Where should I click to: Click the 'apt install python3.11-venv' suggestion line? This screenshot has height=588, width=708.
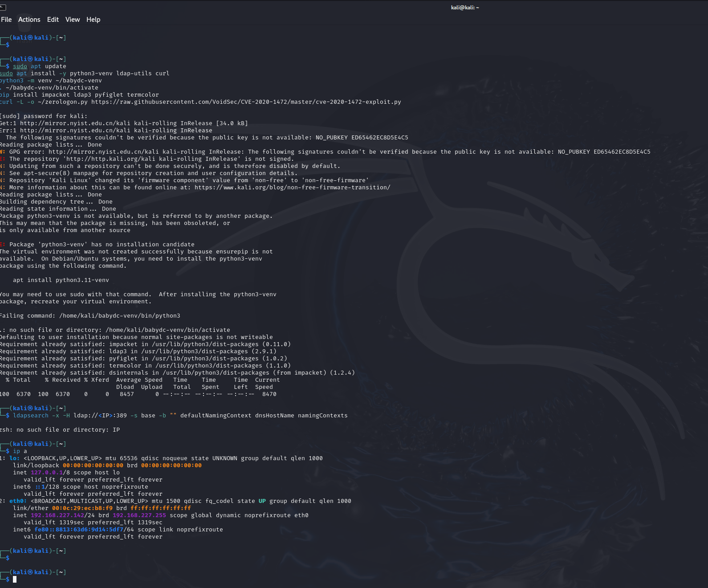pos(61,280)
